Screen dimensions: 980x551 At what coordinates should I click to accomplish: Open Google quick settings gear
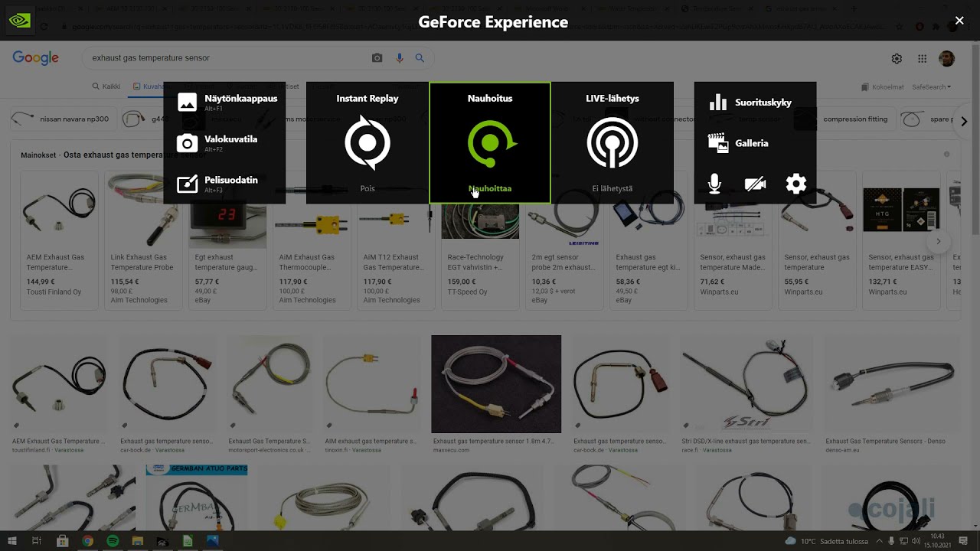pos(897,59)
